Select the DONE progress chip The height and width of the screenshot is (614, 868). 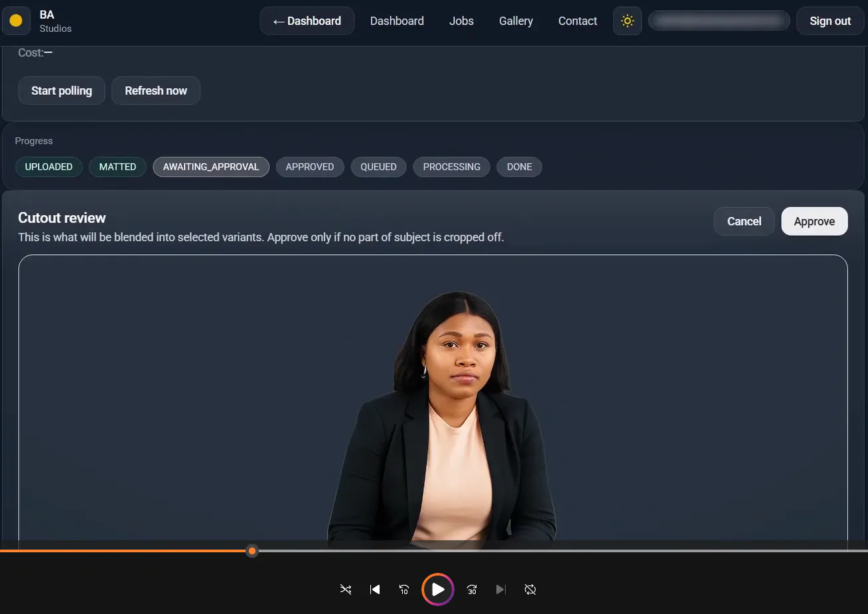pyautogui.click(x=520, y=167)
